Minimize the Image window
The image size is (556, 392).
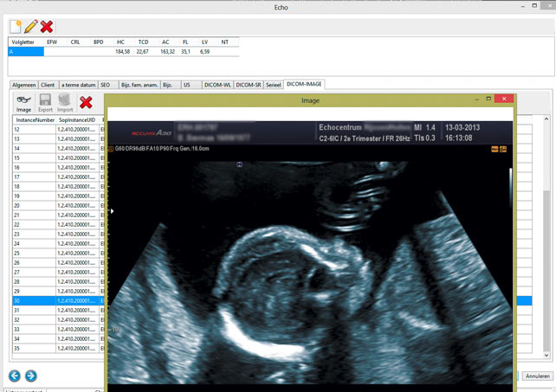477,100
